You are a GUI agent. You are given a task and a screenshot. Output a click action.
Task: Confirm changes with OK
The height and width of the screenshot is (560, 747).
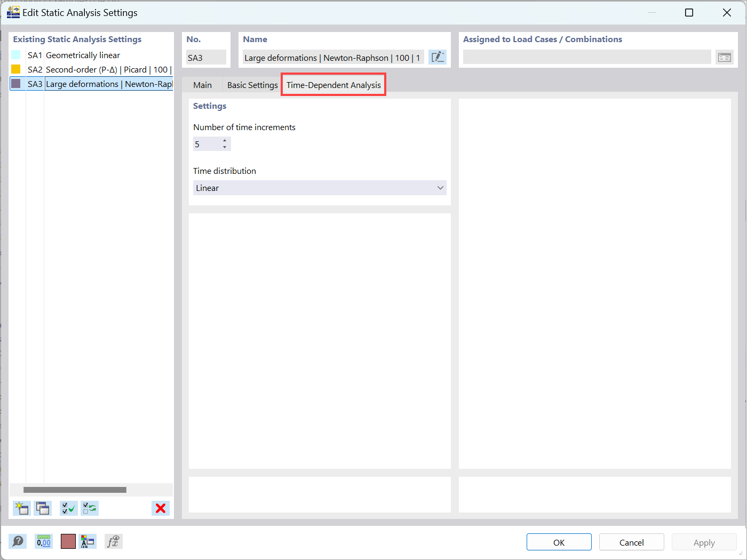click(559, 542)
